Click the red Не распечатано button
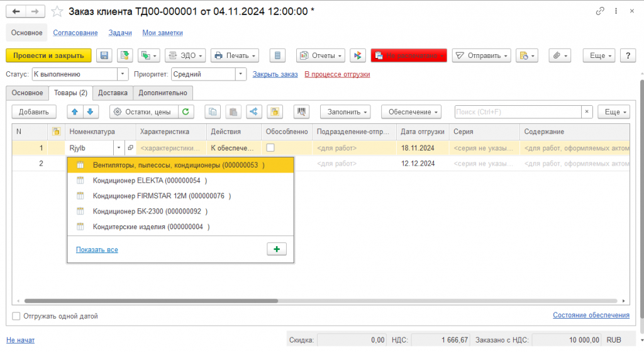Viewport: 644px width, 352px height. [409, 55]
